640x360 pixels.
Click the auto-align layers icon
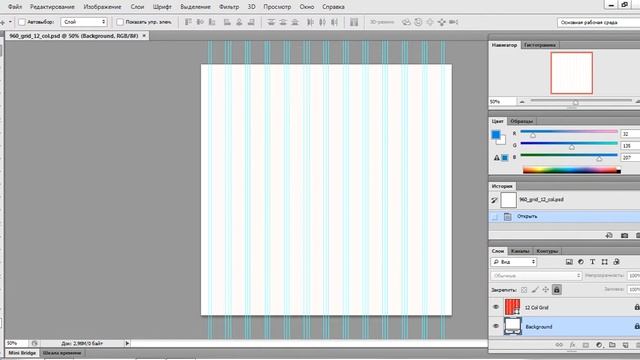pyautogui.click(x=354, y=22)
